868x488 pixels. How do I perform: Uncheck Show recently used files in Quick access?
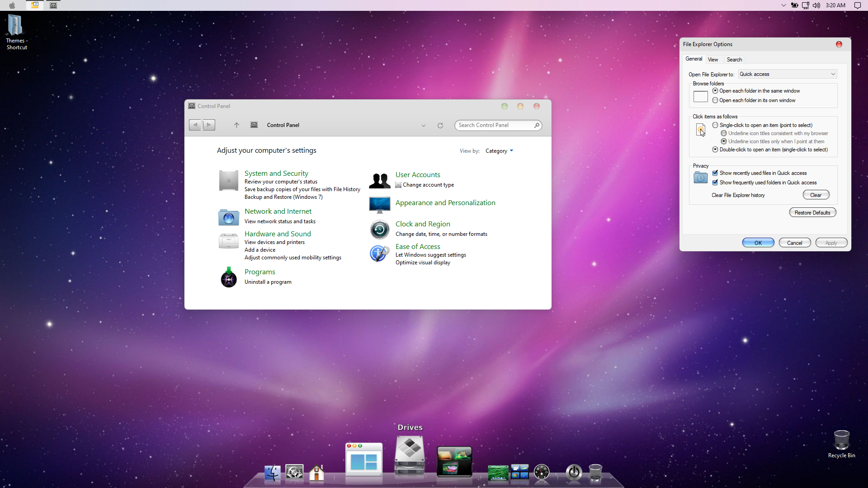pyautogui.click(x=715, y=173)
